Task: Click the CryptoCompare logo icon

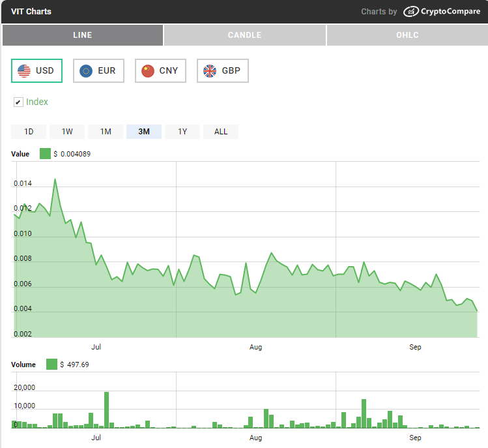Action: [x=410, y=12]
